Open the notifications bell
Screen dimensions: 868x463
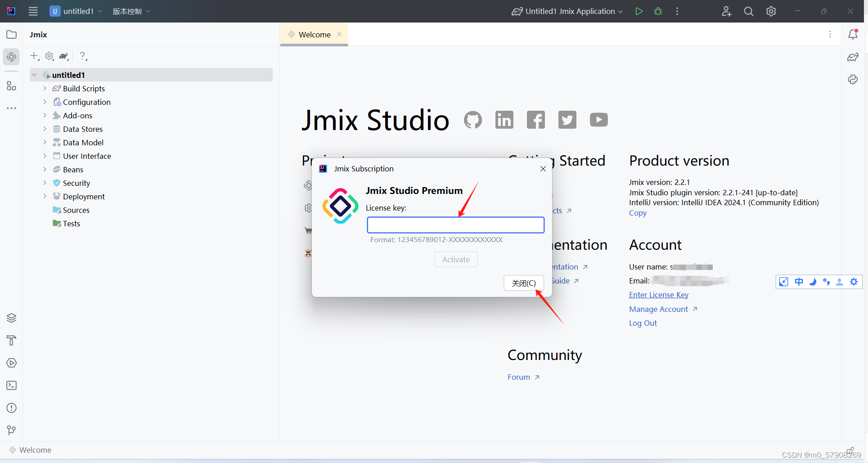853,34
